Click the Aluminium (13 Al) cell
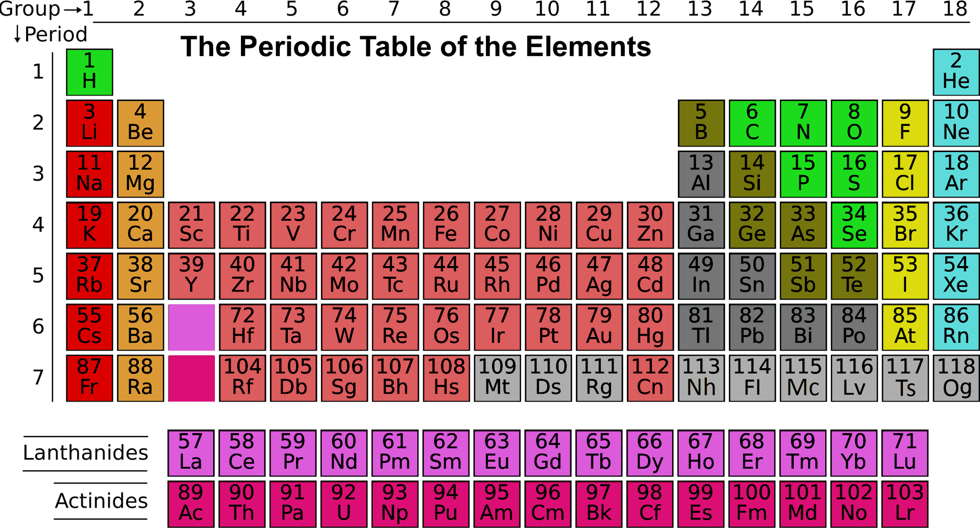This screenshot has height=528, width=980. click(701, 174)
